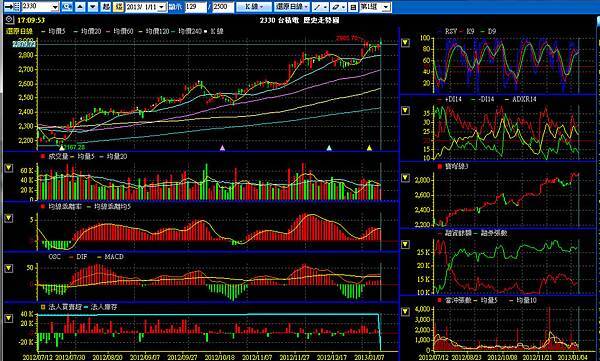Click the DIF legend label
This screenshot has width=600, height=361.
click(82, 257)
